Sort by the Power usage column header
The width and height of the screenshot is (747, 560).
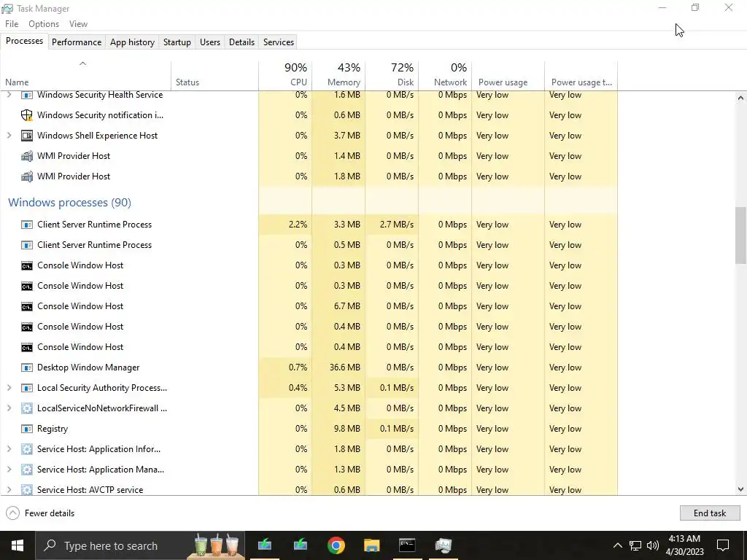coord(508,75)
